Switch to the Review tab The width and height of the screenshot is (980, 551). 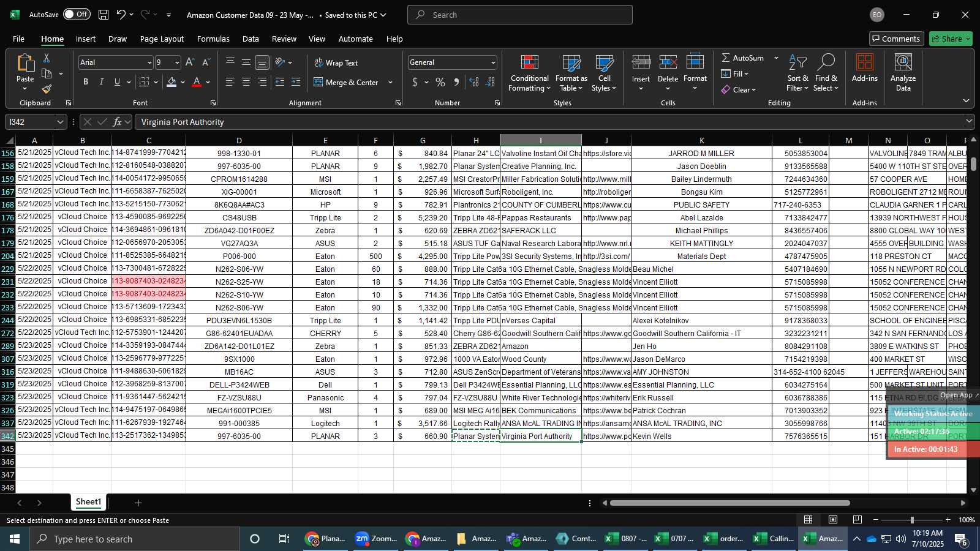point(284,39)
